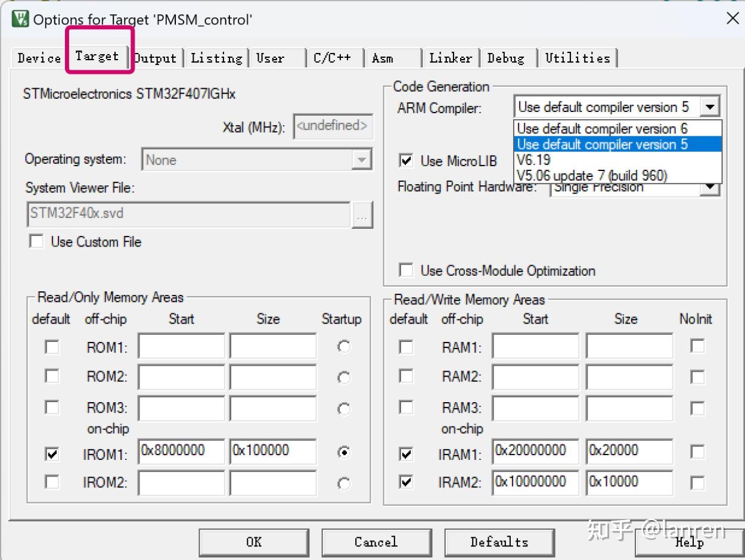Screen dimensions: 745x560
Task: Select Use default compiler version 6
Action: coord(617,129)
